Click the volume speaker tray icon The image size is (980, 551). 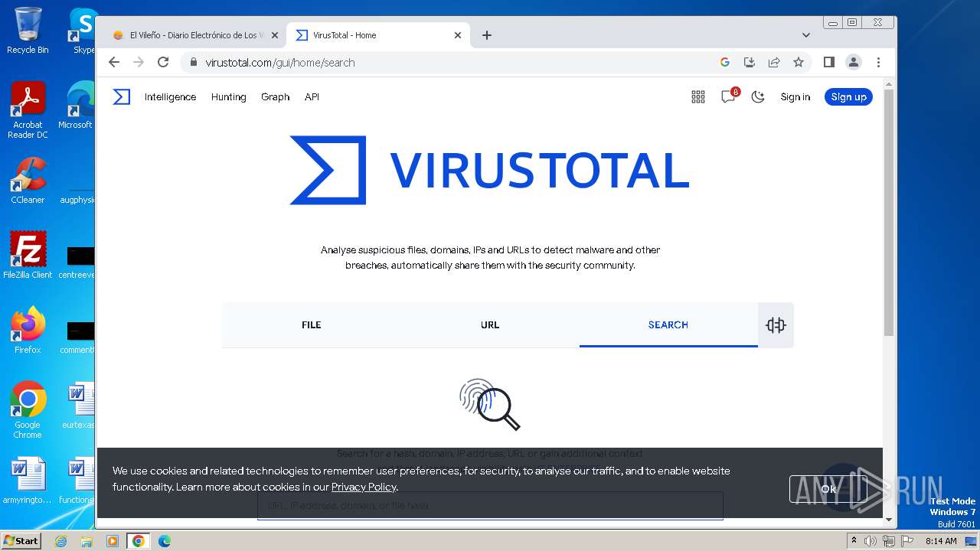click(x=871, y=541)
